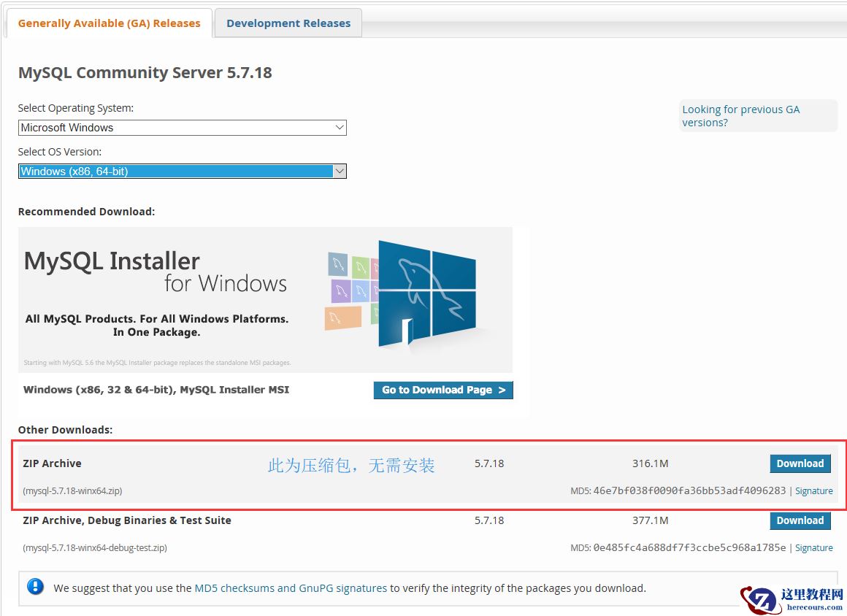847x616 pixels.
Task: Select the Generally Available (GA) Releases tab
Action: (108, 23)
